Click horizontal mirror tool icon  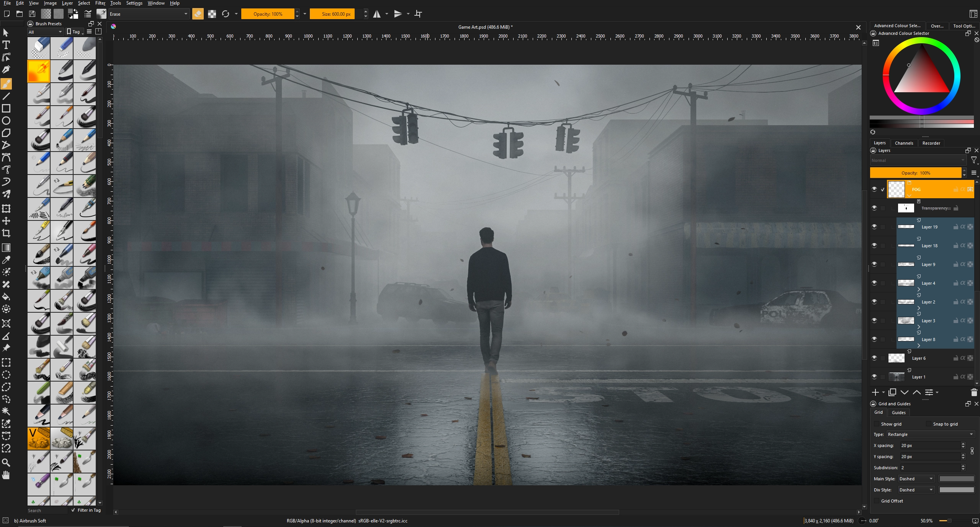click(x=377, y=14)
